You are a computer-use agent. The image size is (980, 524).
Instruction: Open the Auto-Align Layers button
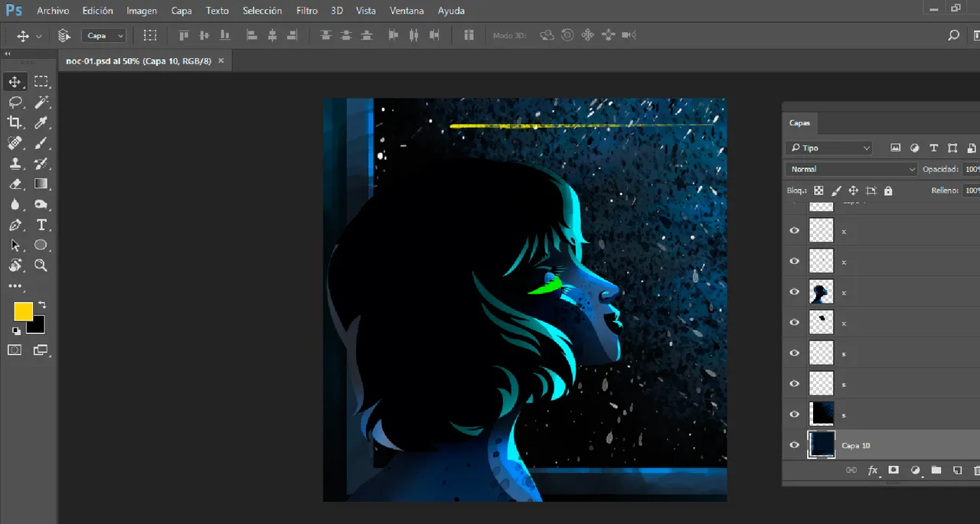469,35
